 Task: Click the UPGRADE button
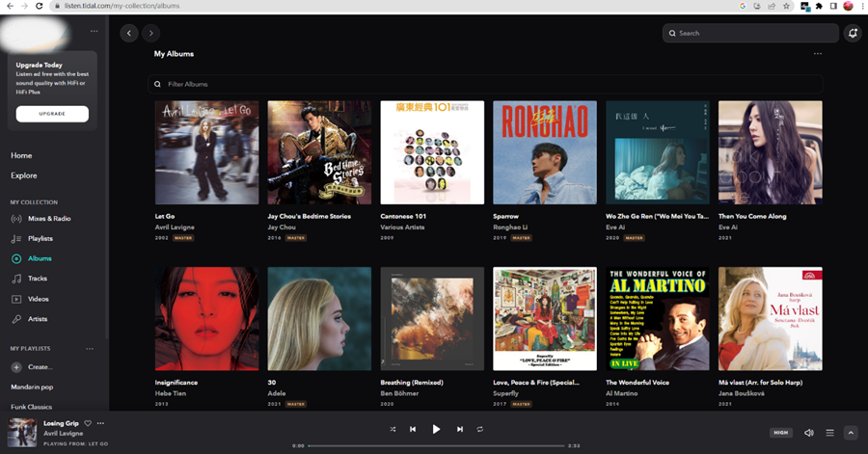coord(52,114)
